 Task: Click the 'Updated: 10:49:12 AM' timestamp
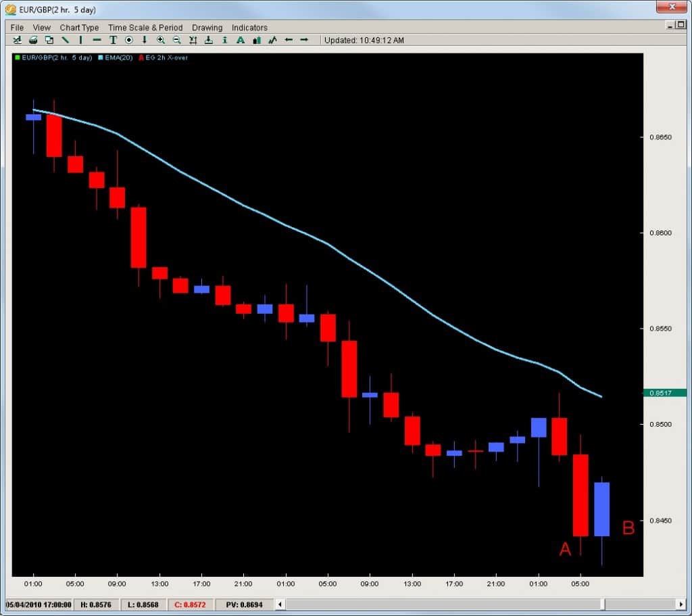364,40
